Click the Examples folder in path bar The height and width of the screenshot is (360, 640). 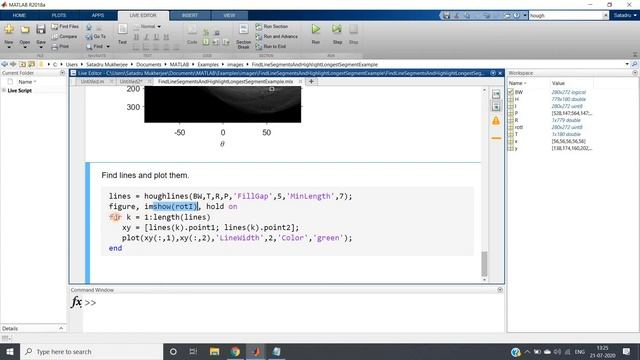pyautogui.click(x=208, y=64)
